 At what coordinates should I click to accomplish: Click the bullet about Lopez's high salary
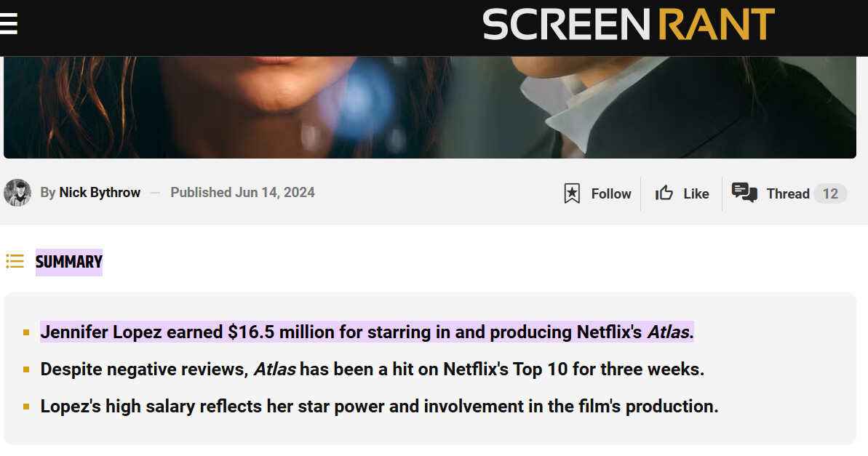[379, 407]
